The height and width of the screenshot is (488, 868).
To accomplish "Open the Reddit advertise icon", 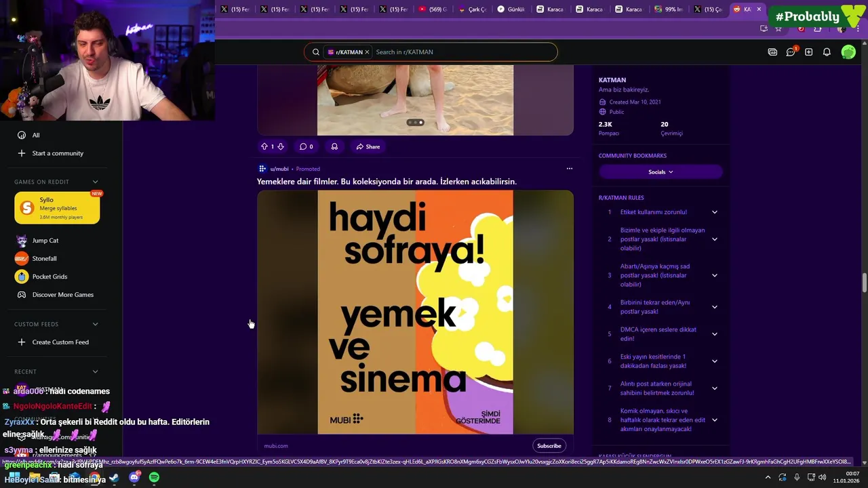I will (772, 52).
